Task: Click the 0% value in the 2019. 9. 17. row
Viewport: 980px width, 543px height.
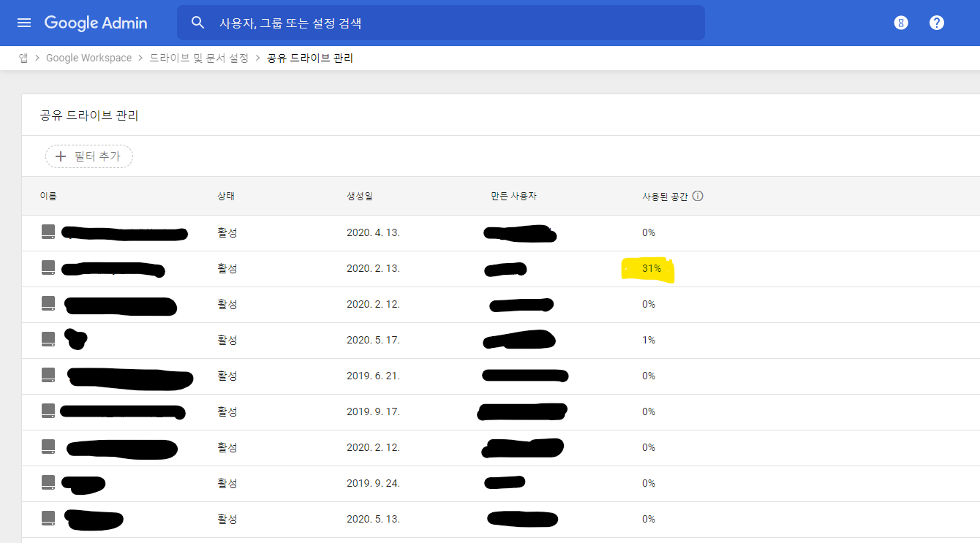Action: [x=649, y=411]
